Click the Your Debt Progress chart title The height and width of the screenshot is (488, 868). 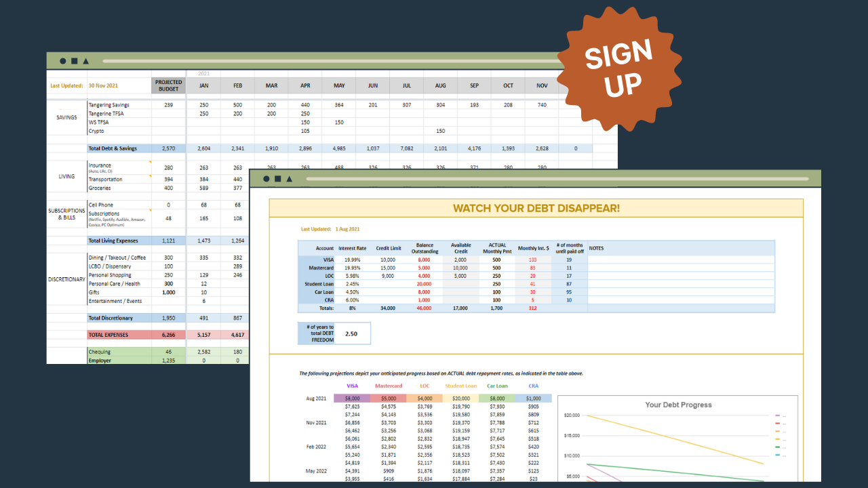pyautogui.click(x=678, y=405)
